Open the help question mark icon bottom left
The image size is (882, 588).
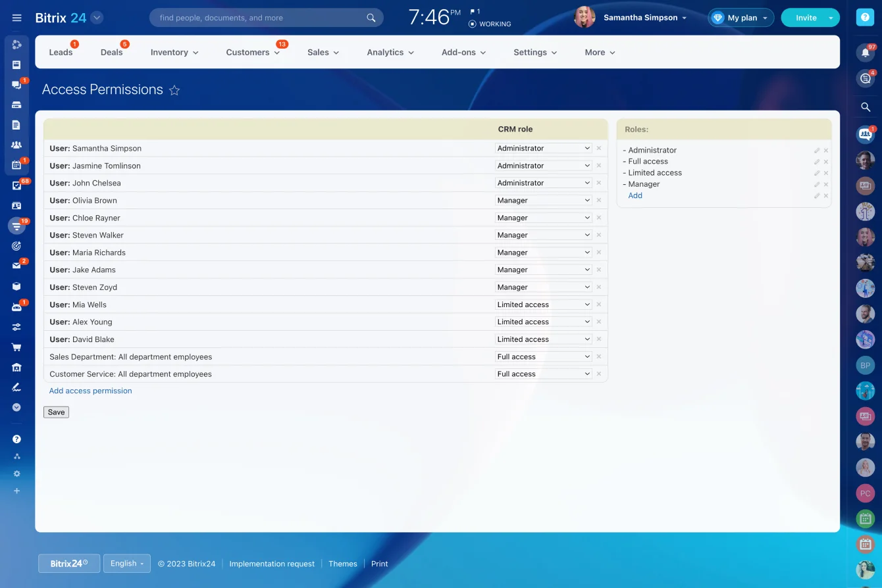coord(17,438)
